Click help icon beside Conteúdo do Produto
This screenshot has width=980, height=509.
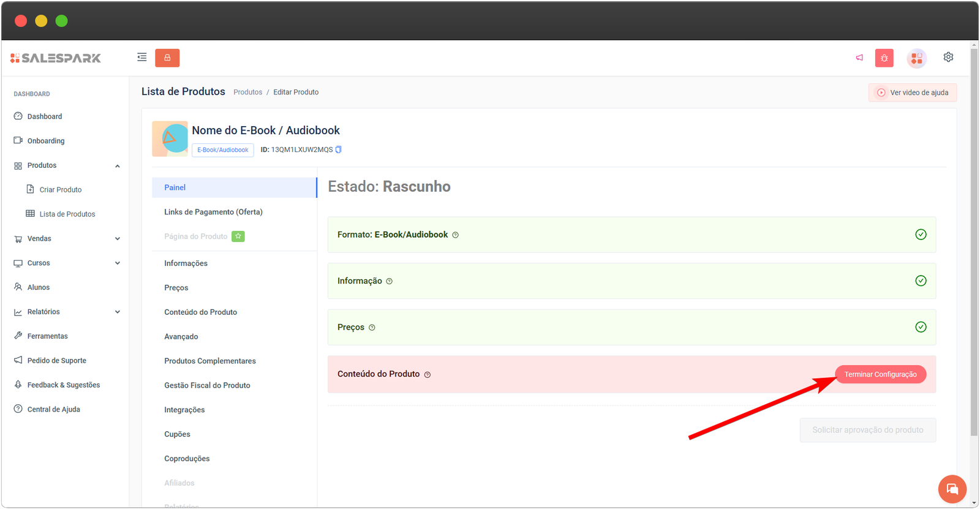tap(428, 375)
